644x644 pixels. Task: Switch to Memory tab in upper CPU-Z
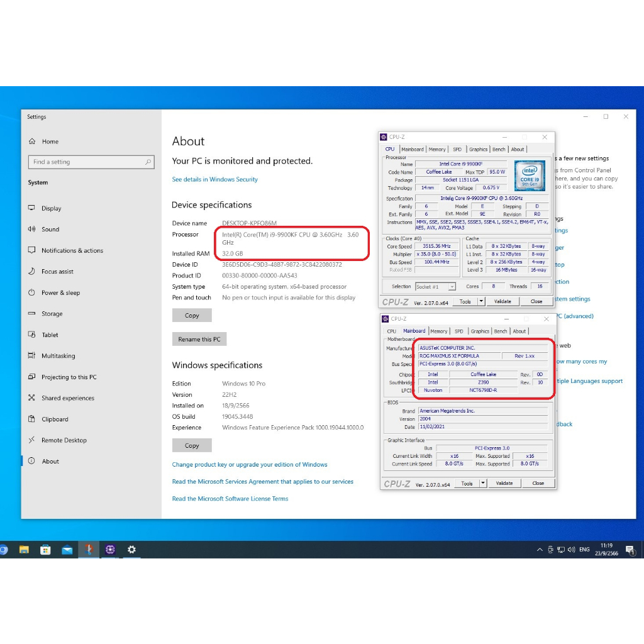437,150
